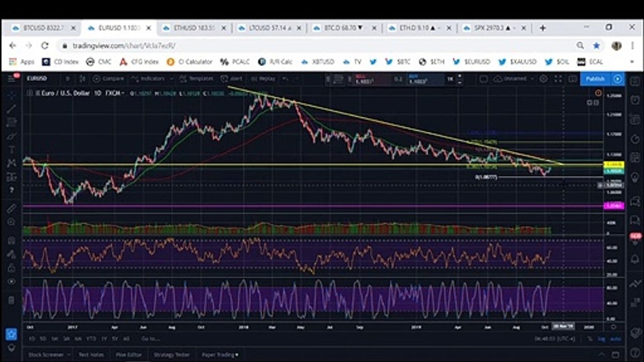Switch to the ETH.D browser tab
Viewport: 644px width, 362px height.
pos(418,28)
